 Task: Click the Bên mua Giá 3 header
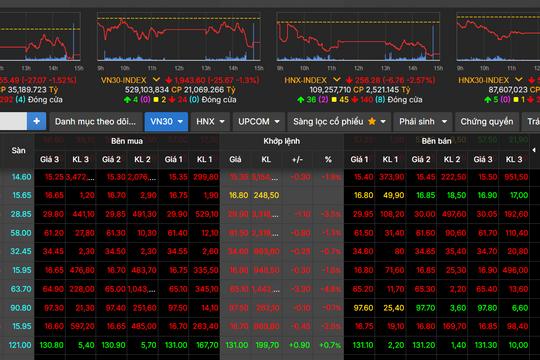click(50, 160)
